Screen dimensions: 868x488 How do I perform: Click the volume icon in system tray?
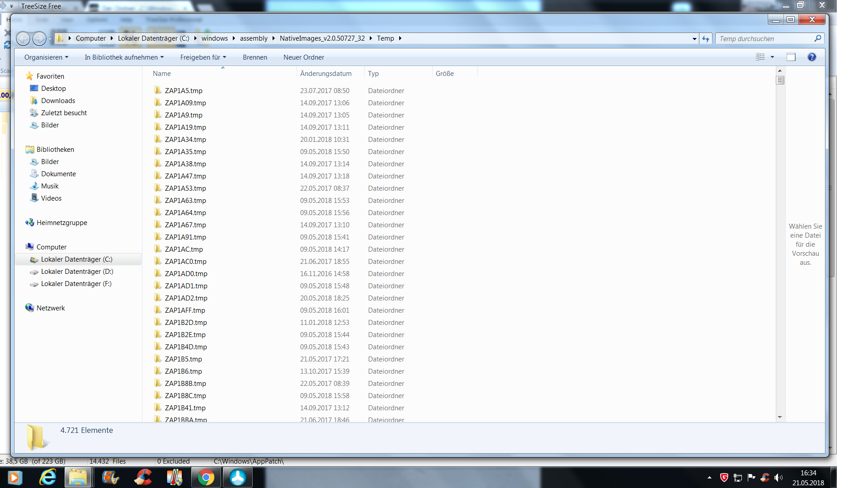(778, 477)
